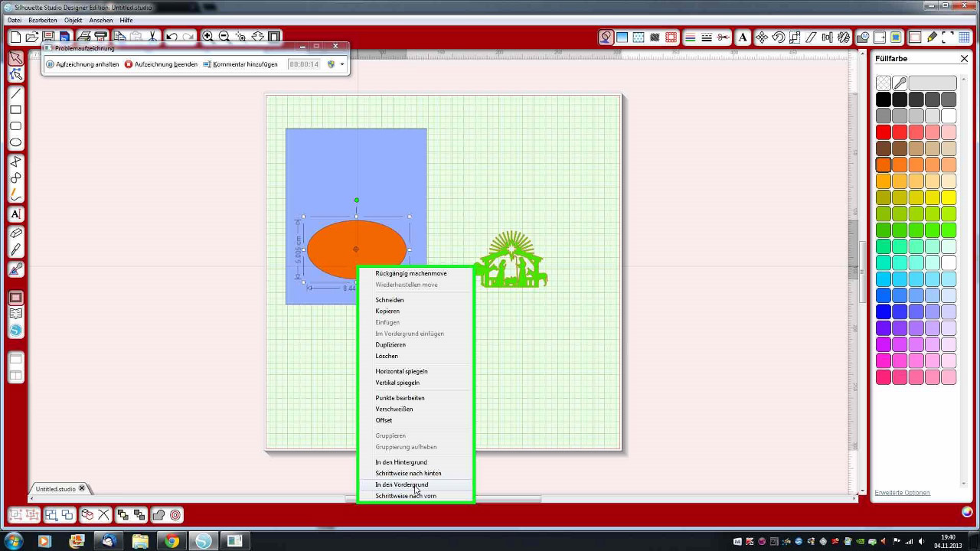Open the Objekt menu

coord(73,20)
